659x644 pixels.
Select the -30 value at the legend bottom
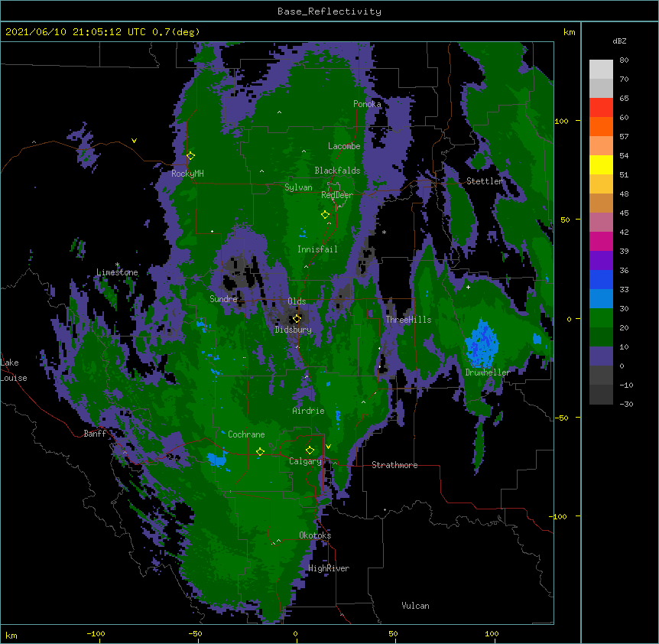pyautogui.click(x=626, y=404)
